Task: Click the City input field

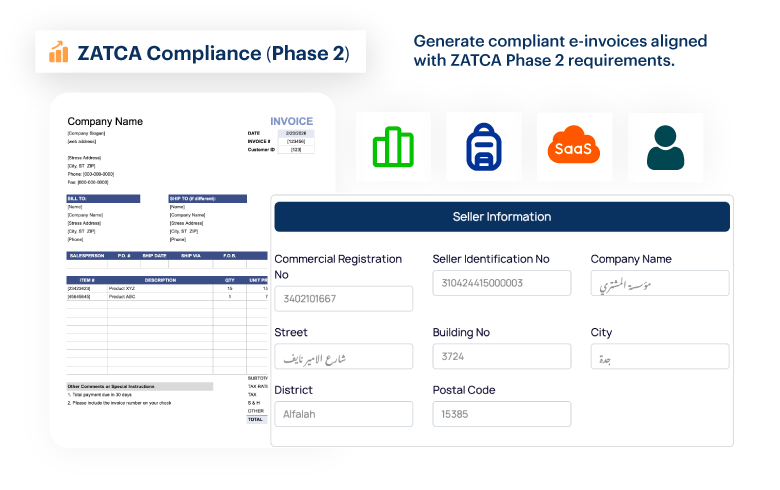Action: click(x=660, y=356)
